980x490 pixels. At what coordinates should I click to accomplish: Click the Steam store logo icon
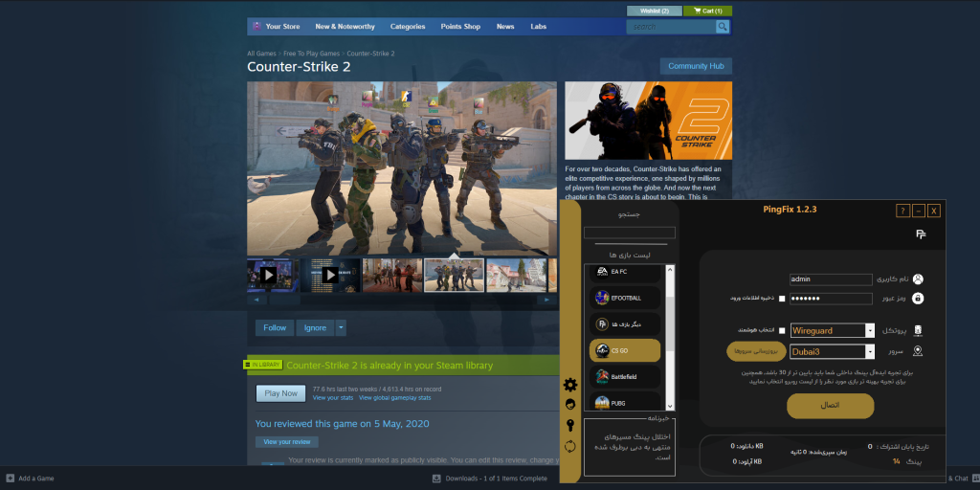(x=256, y=27)
